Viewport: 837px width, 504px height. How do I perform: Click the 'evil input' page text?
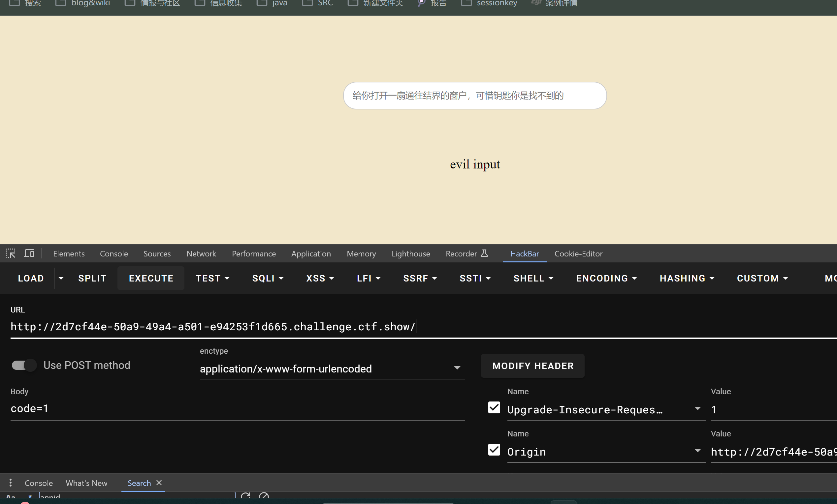[475, 164]
